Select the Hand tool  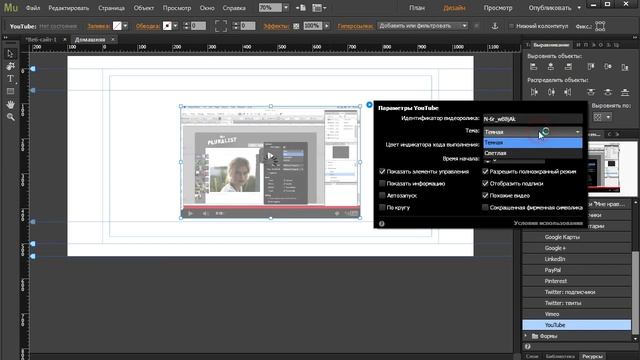point(10,104)
